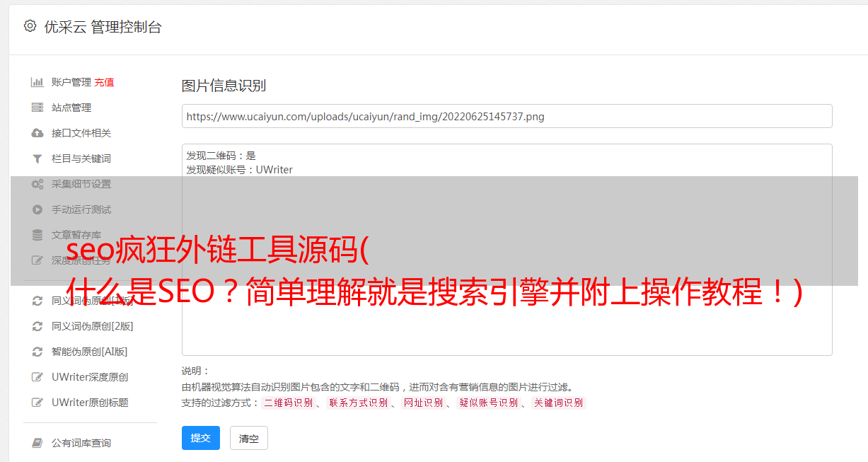
Task: Click the cloud upload icon for 接口文件相关
Action: [37, 133]
